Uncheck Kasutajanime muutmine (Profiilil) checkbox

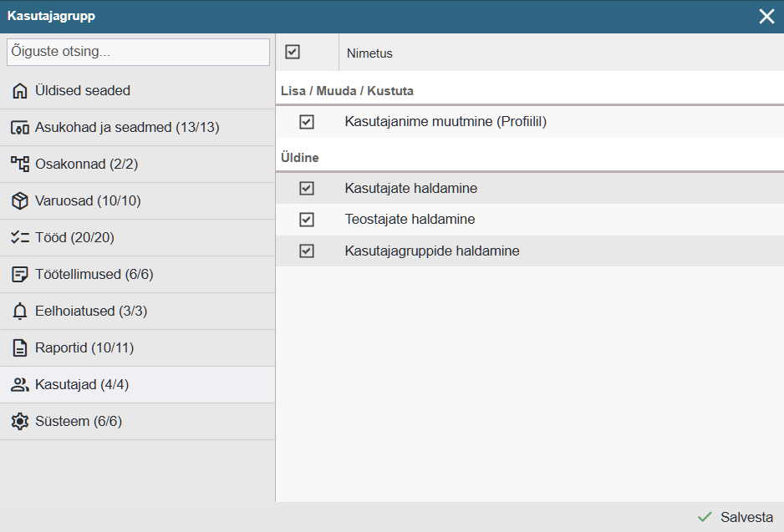click(x=307, y=122)
